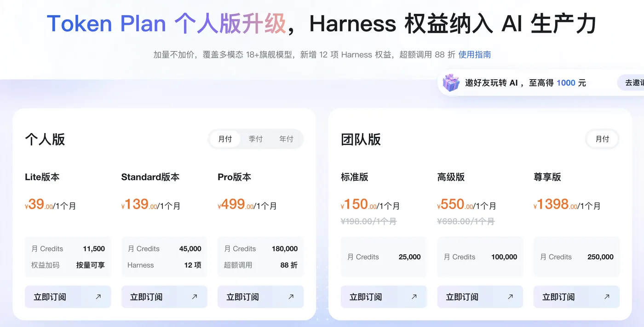The image size is (644, 327).
Task: Click the 45,000 monthly Credits value
Action: tap(190, 249)
